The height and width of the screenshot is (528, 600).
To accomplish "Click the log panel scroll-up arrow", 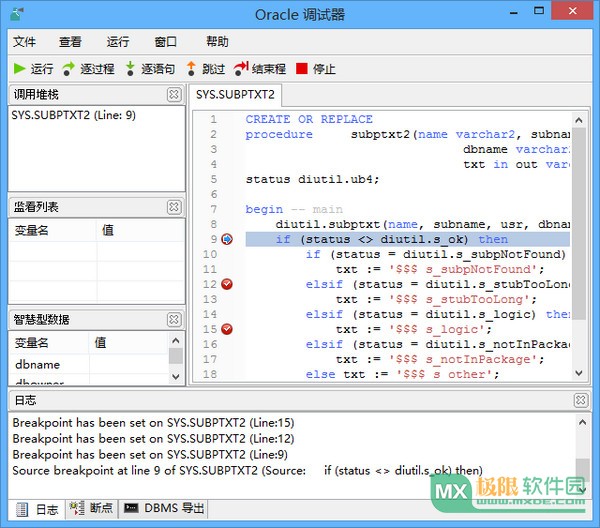I will pyautogui.click(x=582, y=422).
